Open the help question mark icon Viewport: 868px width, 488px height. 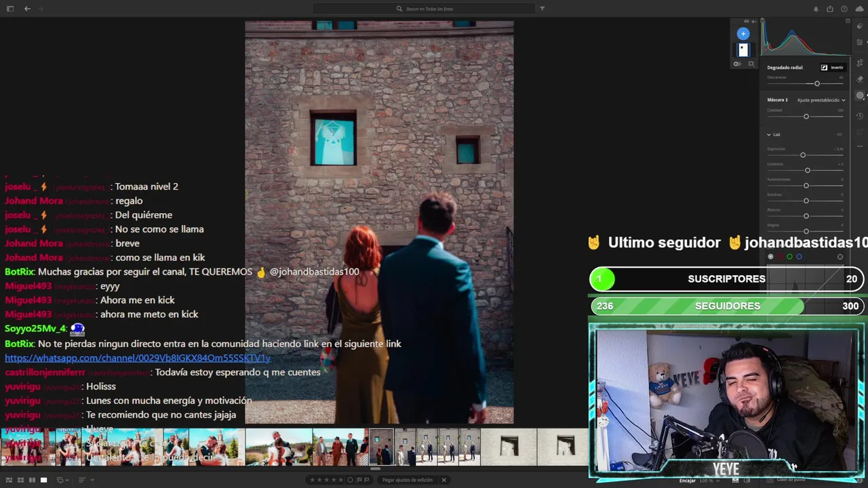tap(844, 9)
